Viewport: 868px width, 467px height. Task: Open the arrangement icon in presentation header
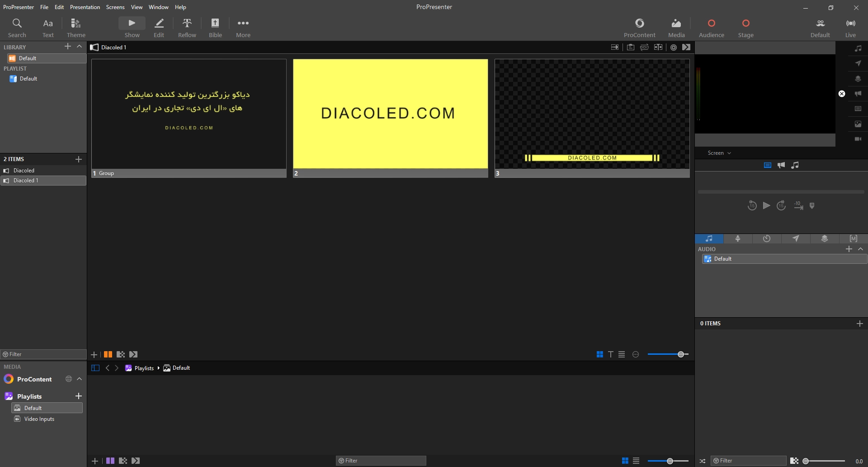click(644, 47)
